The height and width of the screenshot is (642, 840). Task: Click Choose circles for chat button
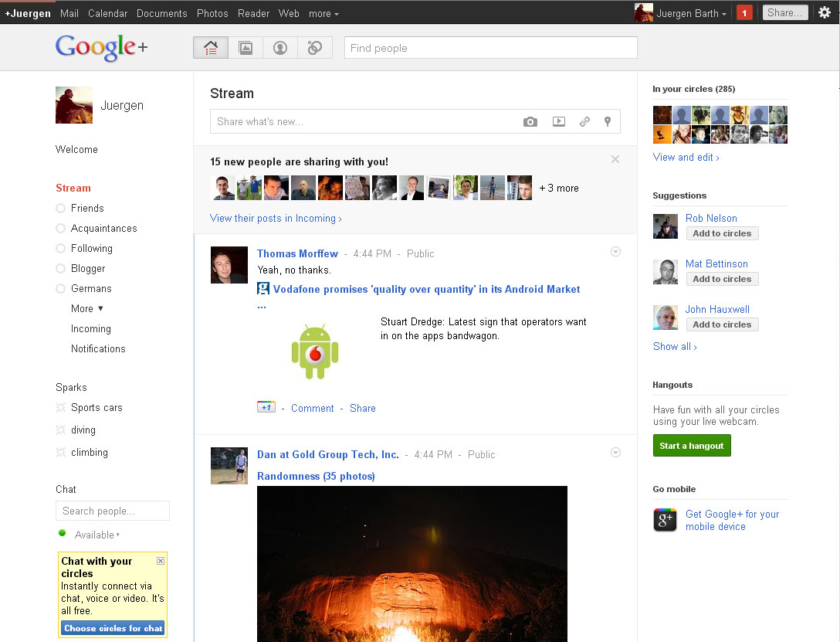113,628
